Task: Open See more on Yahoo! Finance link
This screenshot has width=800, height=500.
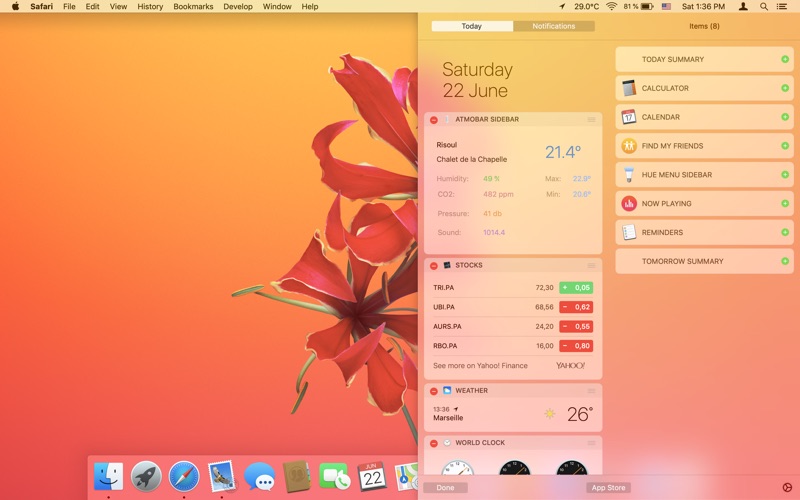Action: click(x=480, y=366)
